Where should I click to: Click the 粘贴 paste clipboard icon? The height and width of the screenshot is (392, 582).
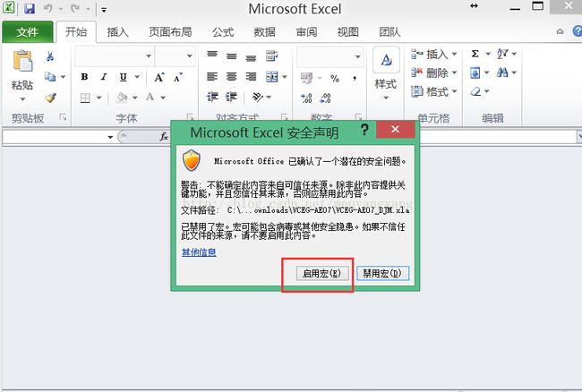coord(22,61)
